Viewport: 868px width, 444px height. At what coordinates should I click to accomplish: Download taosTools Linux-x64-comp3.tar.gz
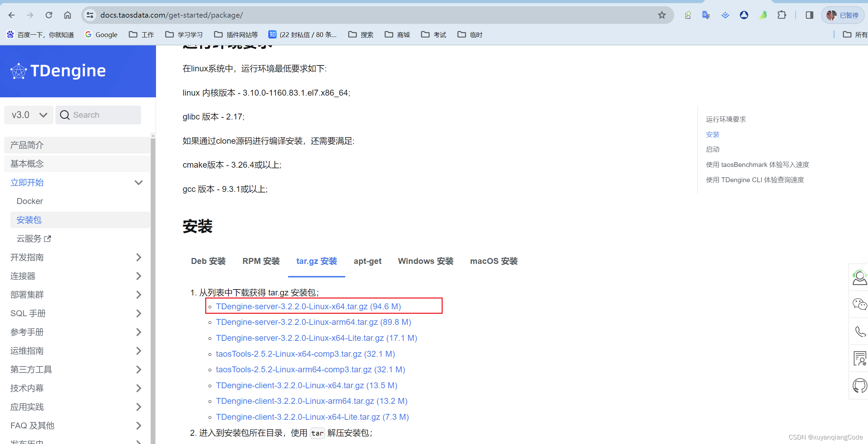305,354
